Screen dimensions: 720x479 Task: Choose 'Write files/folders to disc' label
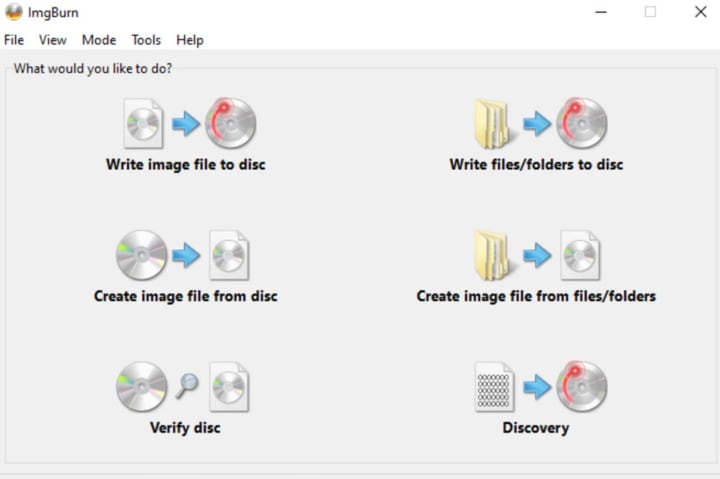[536, 164]
